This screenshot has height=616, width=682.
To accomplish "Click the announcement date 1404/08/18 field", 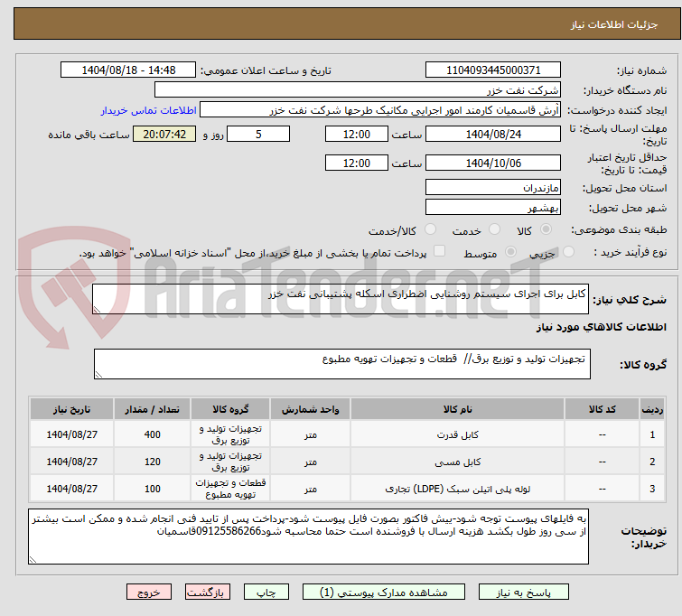I will pos(128,70).
